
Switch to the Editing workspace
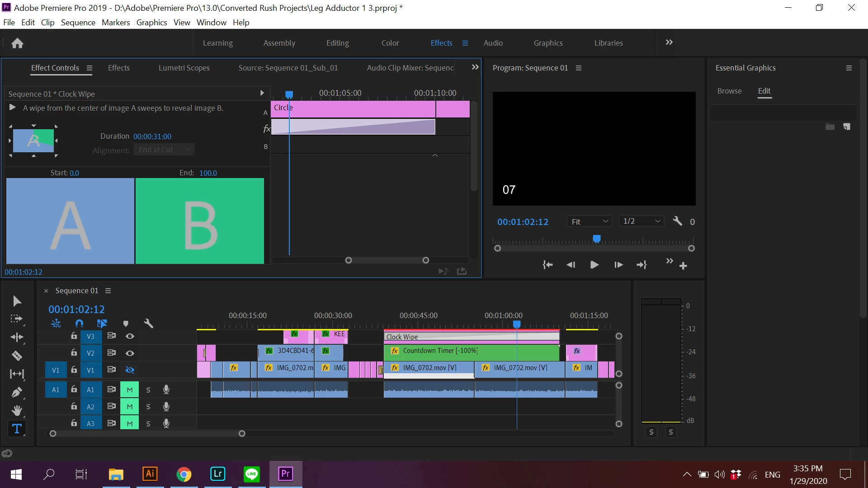pyautogui.click(x=338, y=43)
